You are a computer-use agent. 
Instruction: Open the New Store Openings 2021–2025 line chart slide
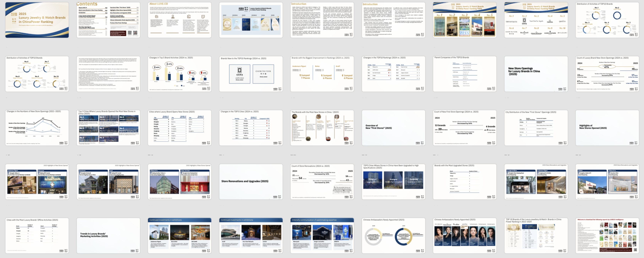(37, 128)
